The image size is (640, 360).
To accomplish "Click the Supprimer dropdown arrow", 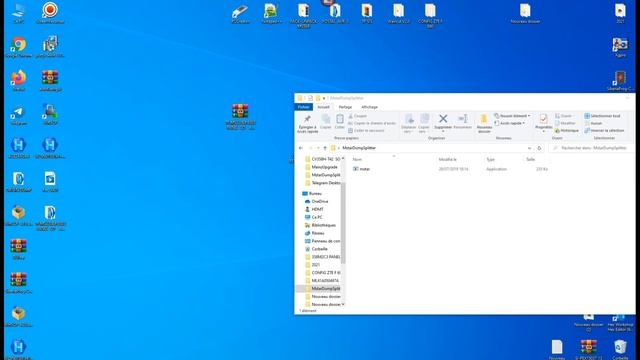I will 443,131.
